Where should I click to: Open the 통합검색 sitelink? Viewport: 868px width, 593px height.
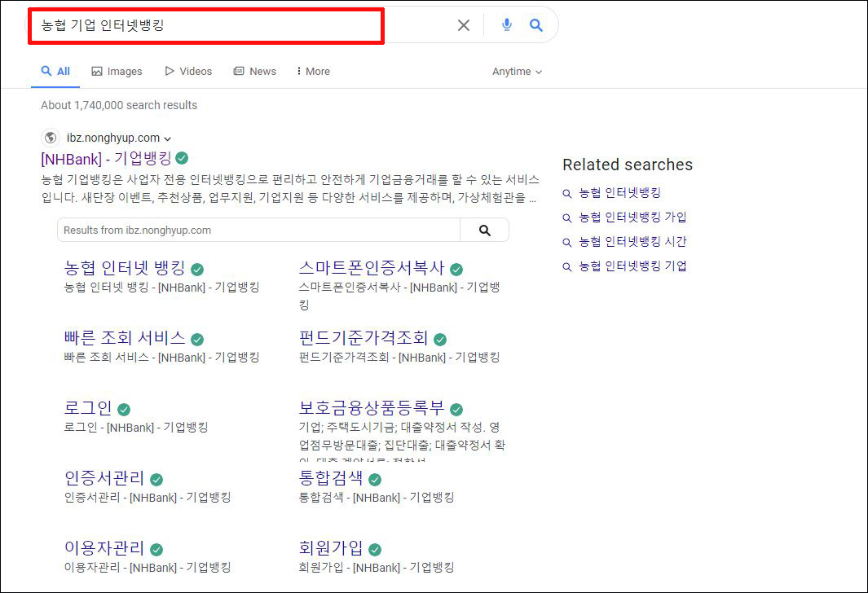pos(331,478)
